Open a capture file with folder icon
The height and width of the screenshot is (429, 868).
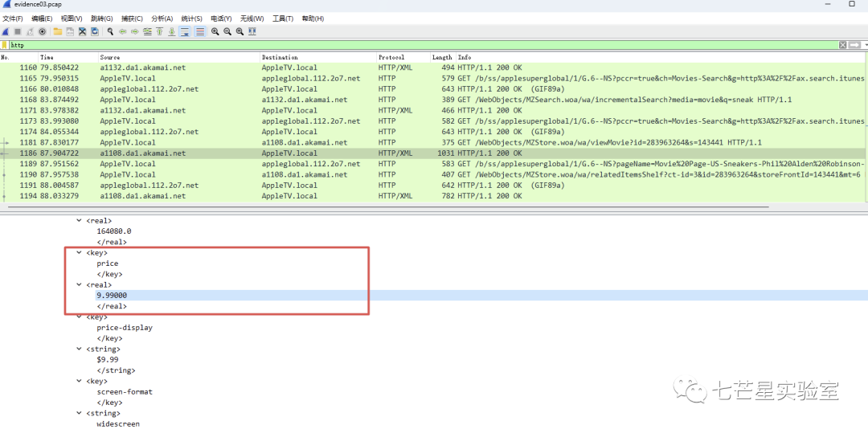pos(58,31)
